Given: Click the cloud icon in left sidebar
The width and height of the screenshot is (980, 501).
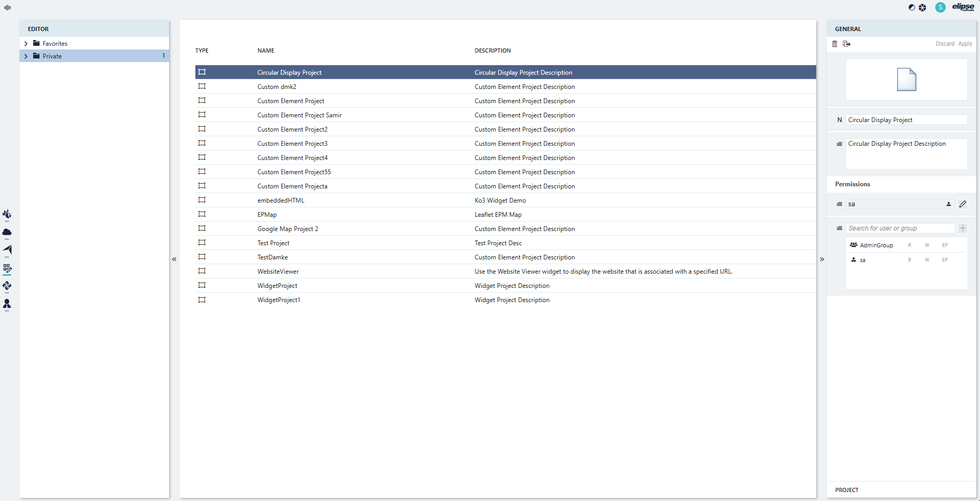Looking at the screenshot, I should click(7, 232).
